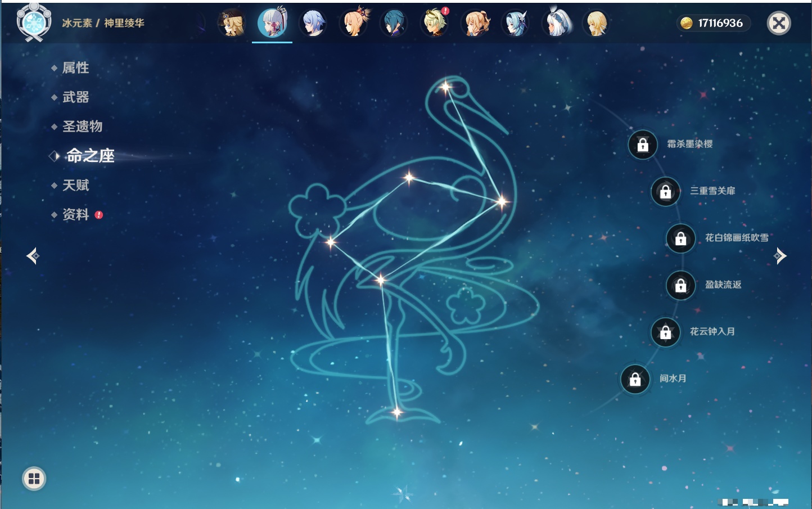The image size is (812, 509).
Task: Click the lock icon for 霜杀墨染樱
Action: coord(643,145)
